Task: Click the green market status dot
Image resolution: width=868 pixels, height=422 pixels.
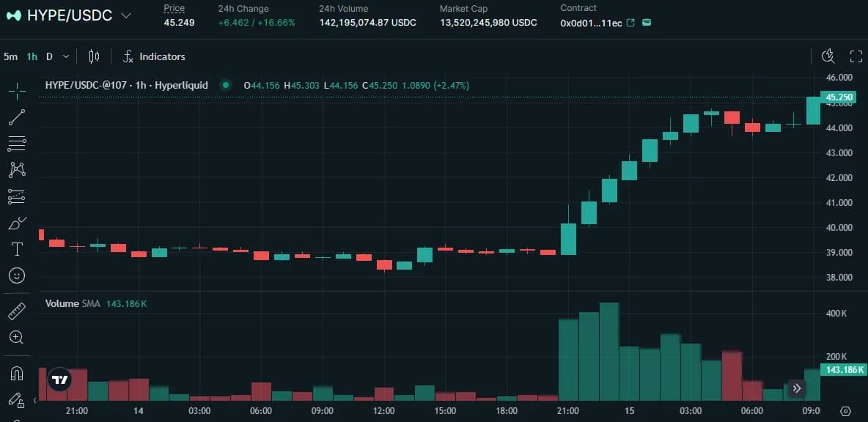Action: click(225, 85)
